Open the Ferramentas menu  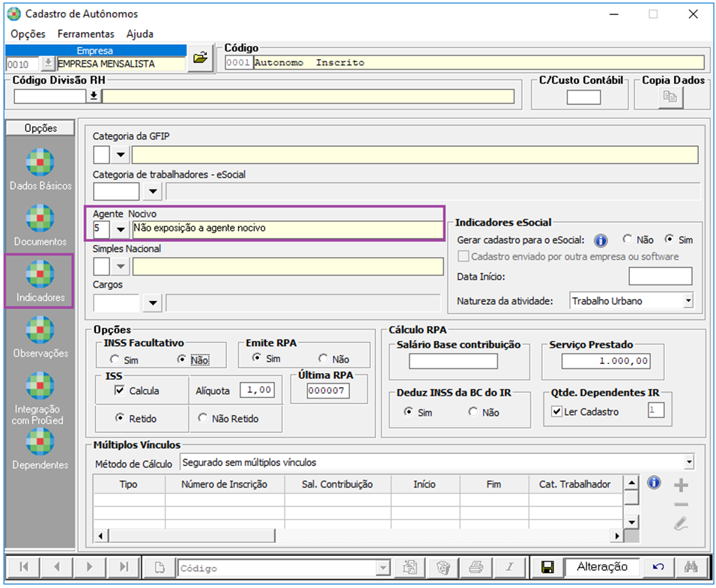click(x=86, y=34)
